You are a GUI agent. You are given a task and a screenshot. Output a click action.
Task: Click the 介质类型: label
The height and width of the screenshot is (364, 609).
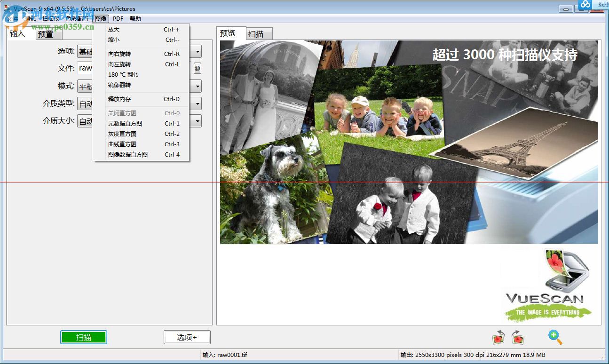click(59, 103)
